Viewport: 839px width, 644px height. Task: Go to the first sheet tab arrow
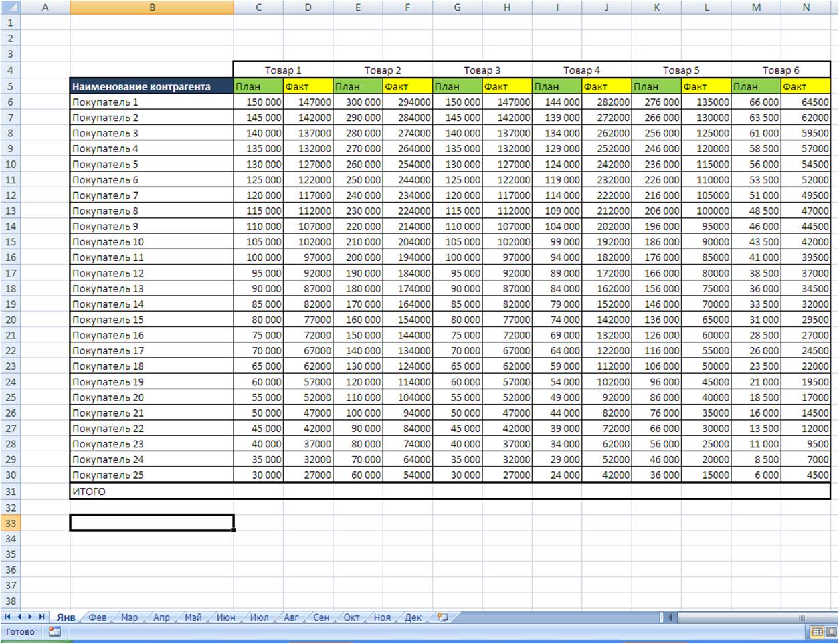tap(8, 617)
